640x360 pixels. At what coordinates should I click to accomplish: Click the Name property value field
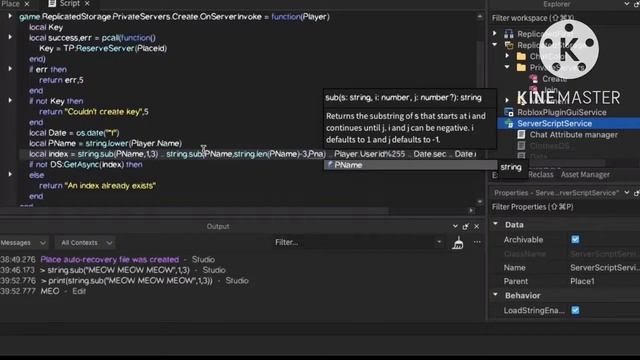(604, 268)
